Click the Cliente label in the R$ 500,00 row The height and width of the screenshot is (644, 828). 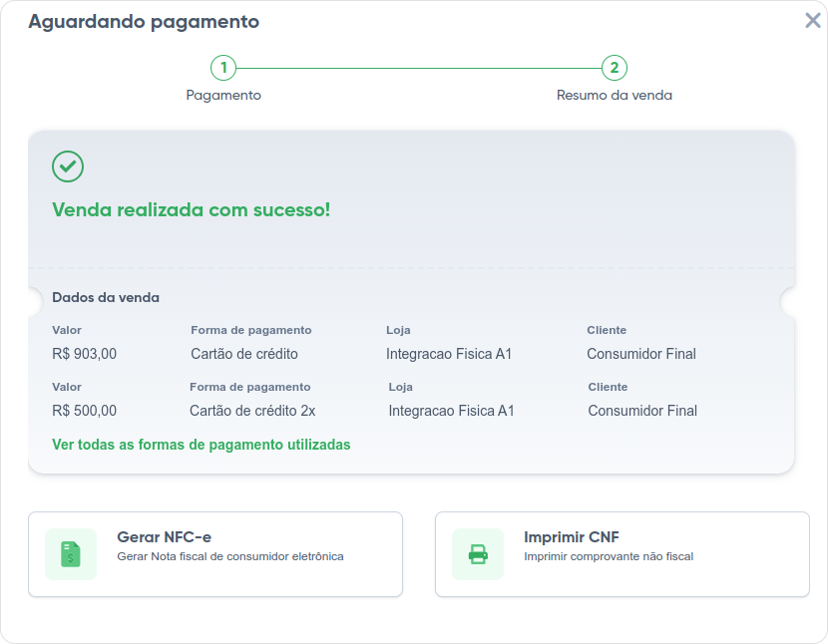point(608,387)
